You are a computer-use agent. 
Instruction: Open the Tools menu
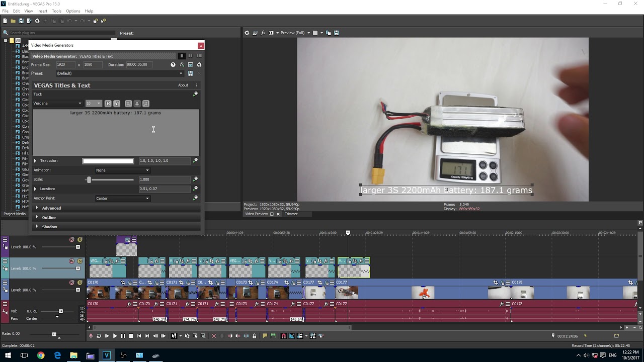[x=56, y=11]
